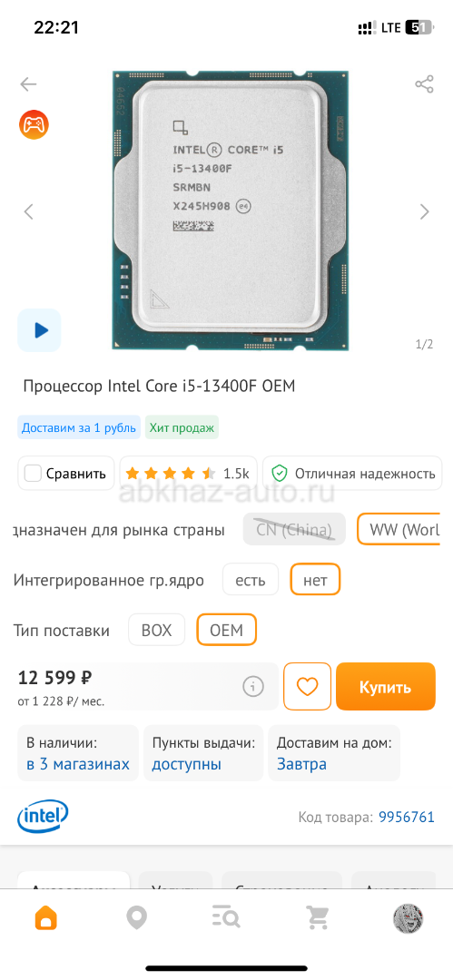The image size is (453, 980).
Task: Open в 3 магазинах availability link
Action: 78,764
